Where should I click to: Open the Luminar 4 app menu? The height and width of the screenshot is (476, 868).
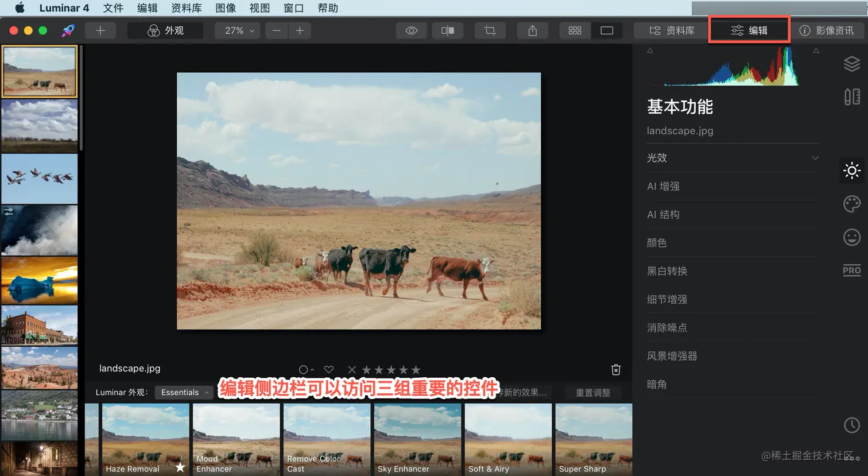[x=64, y=8]
